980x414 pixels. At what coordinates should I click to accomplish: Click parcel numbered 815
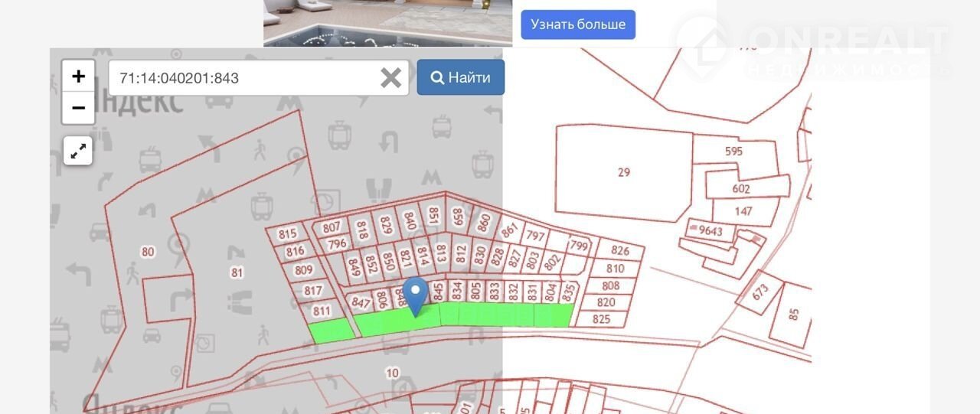287,234
